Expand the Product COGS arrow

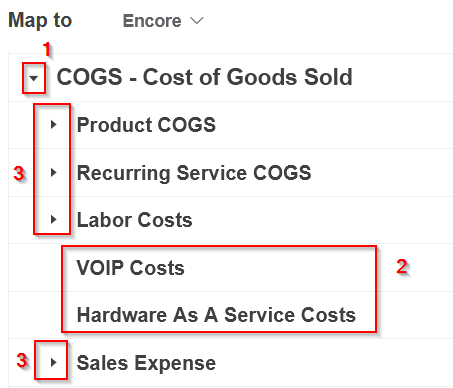click(53, 124)
